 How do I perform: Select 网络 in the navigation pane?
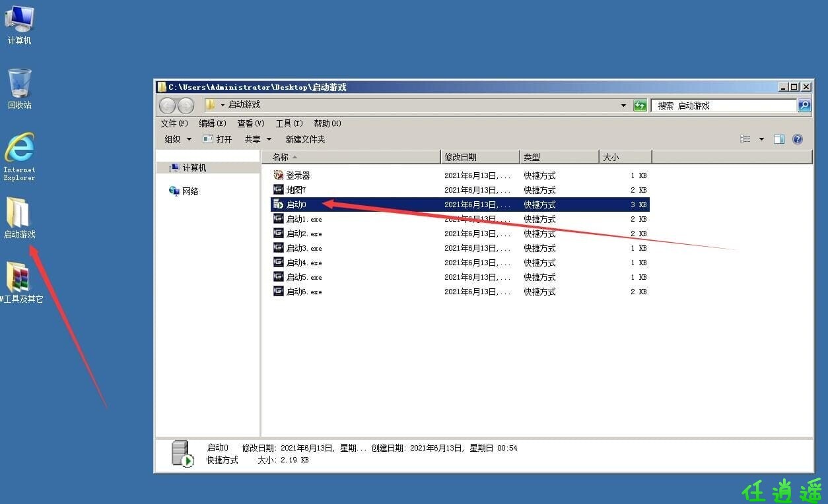tap(190, 191)
